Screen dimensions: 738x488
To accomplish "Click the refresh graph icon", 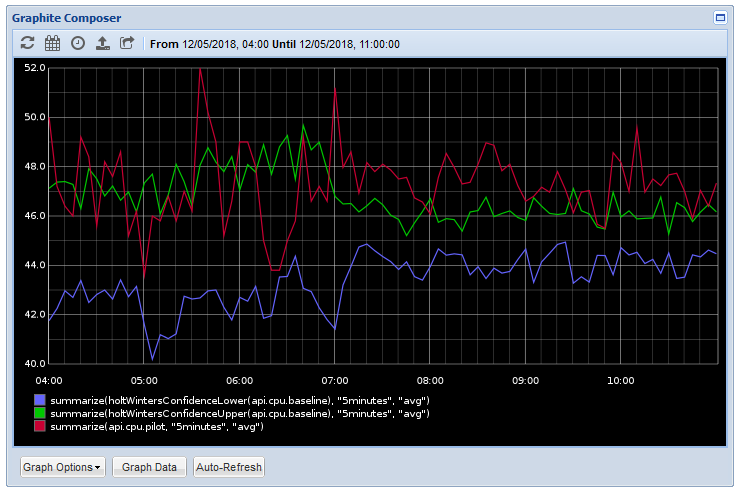I will tap(27, 43).
